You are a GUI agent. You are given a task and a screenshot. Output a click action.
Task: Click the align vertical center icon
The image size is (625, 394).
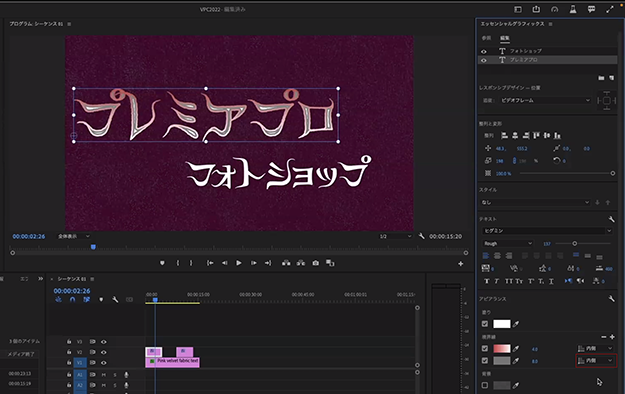pyautogui.click(x=547, y=136)
